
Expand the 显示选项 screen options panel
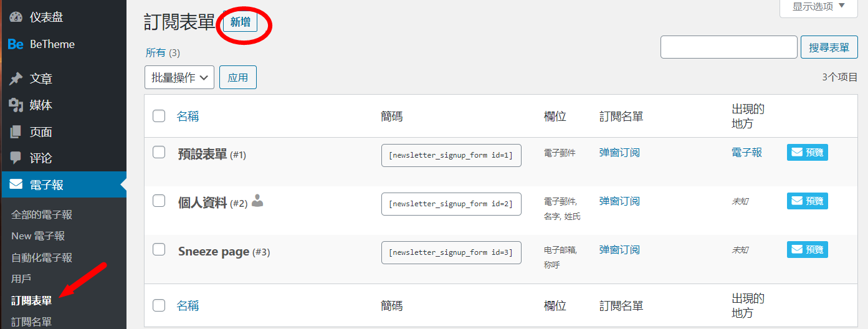point(818,7)
